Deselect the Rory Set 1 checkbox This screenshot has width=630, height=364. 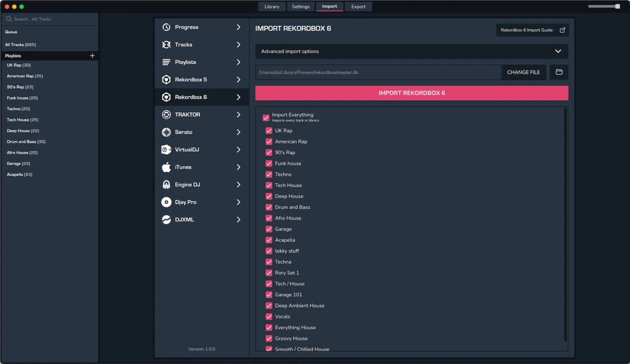[269, 273]
